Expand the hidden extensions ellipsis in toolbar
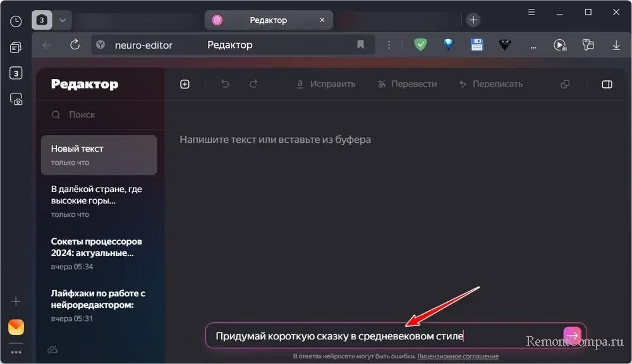 click(533, 45)
